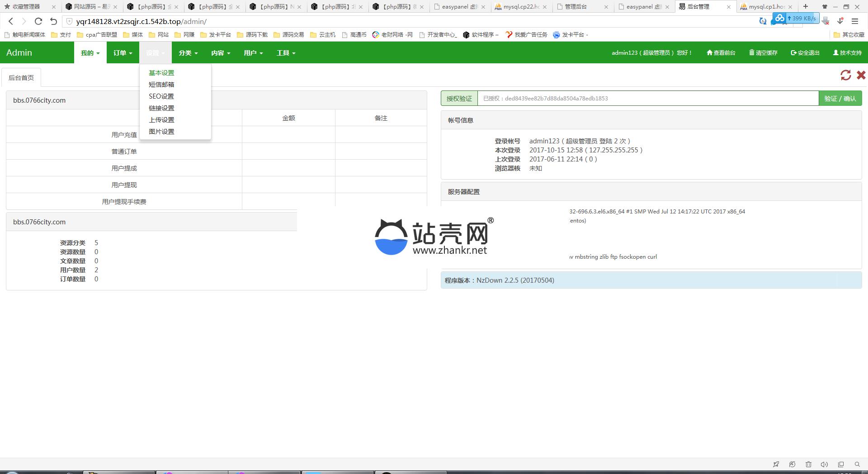Screen dimensions: 868x474
Task: Click the trash icon in bottom status bar
Action: (x=808, y=464)
